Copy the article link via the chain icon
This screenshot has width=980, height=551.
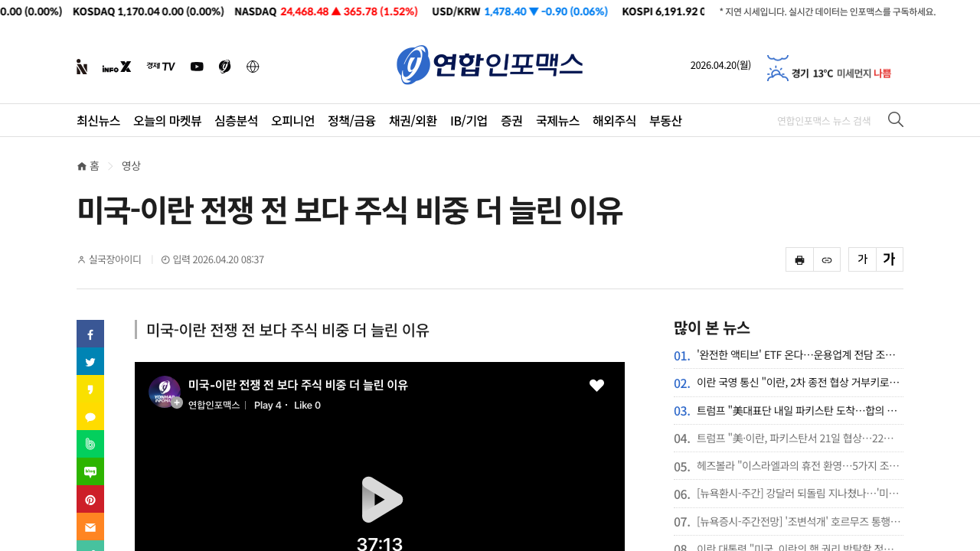tap(827, 259)
